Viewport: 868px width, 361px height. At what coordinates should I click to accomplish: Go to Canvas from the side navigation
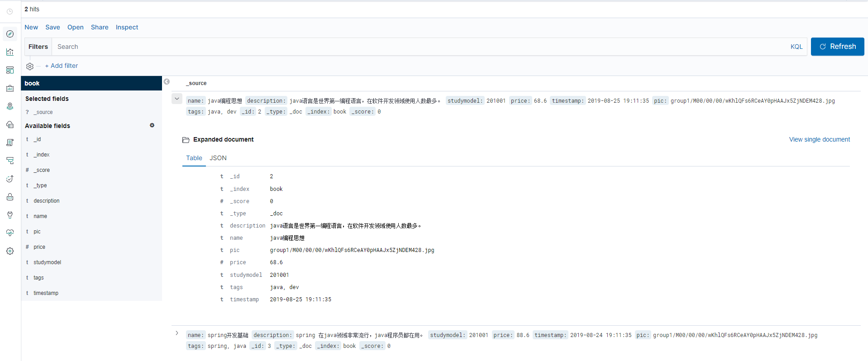[x=10, y=88]
